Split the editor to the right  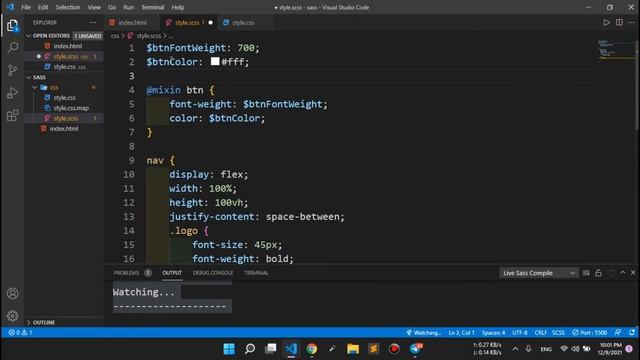coord(619,22)
